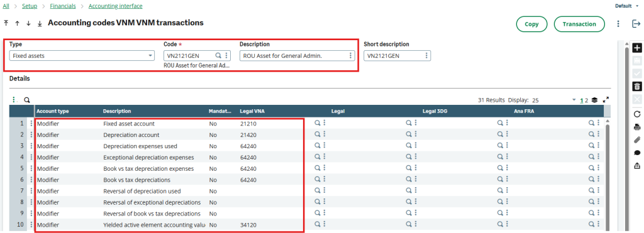Click the Copy button

(x=531, y=24)
